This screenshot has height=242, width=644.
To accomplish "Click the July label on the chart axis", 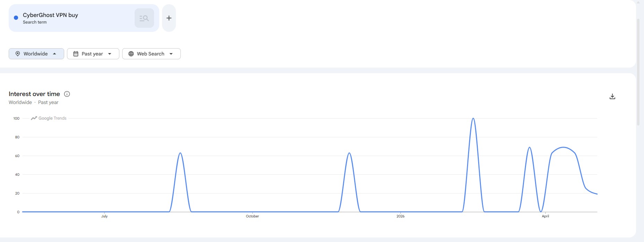I will 104,216.
